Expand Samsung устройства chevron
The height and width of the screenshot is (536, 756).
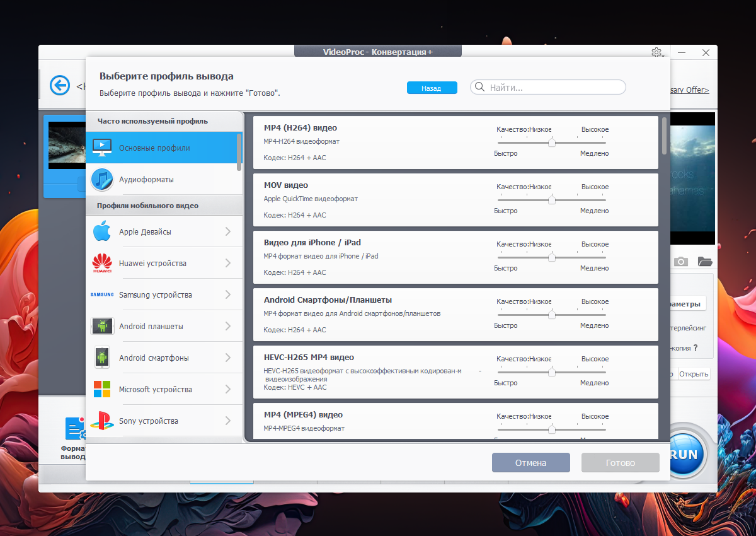[228, 294]
